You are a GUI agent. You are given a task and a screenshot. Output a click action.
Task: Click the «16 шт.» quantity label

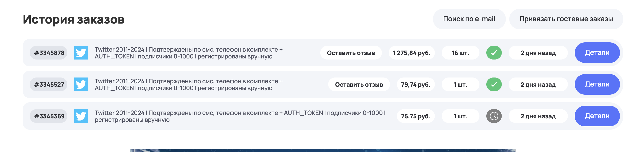coord(460,53)
